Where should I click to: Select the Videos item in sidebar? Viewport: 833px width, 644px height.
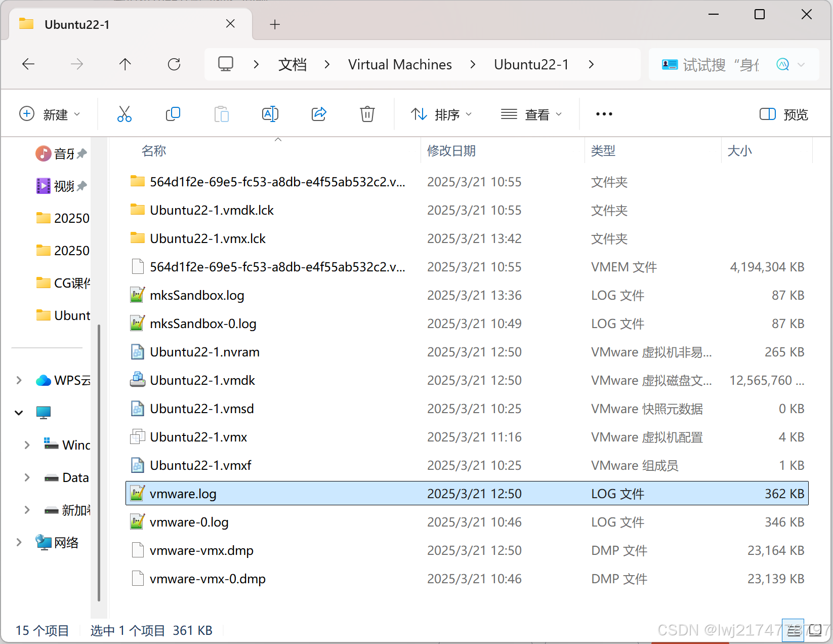point(61,186)
